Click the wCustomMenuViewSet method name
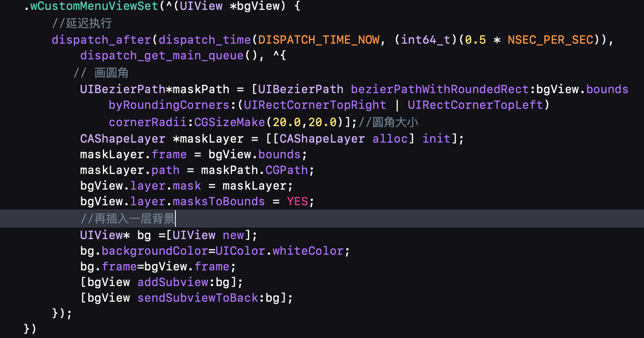Screen dimensions: 644x338 click(x=94, y=6)
